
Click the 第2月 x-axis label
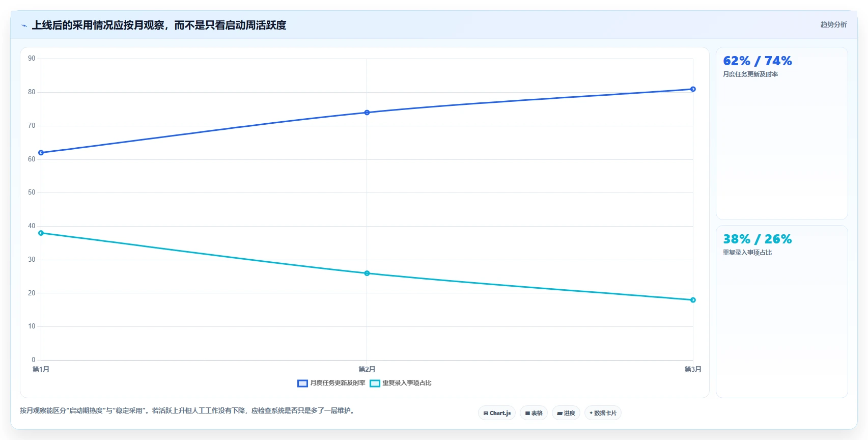point(367,369)
